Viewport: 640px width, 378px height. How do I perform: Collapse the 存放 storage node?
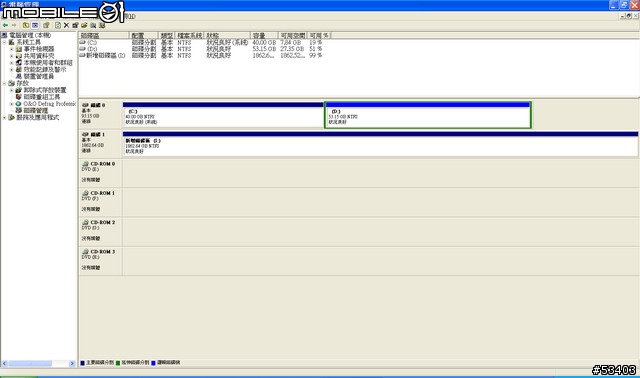[4, 83]
